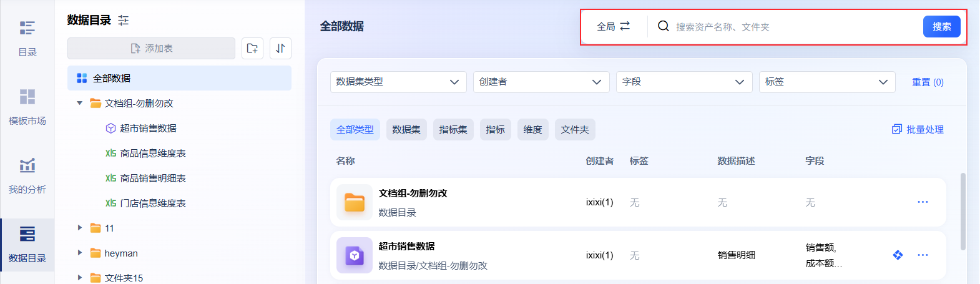
Task: Click the path 数据目录/文档组-勿删勿改
Action: click(433, 265)
